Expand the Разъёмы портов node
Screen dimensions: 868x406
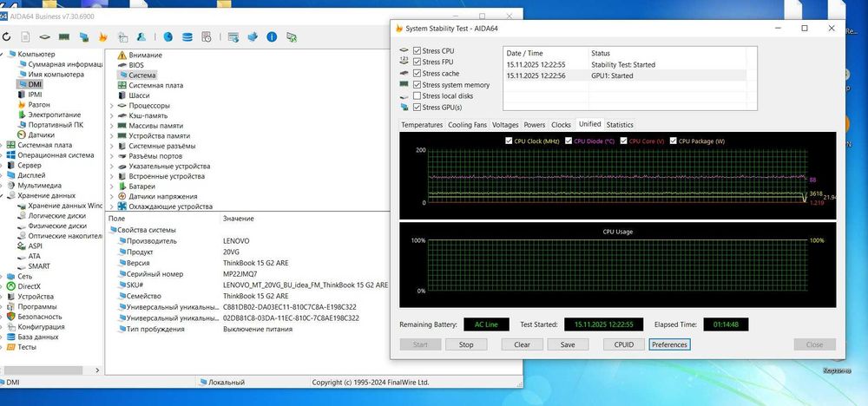pos(111,156)
